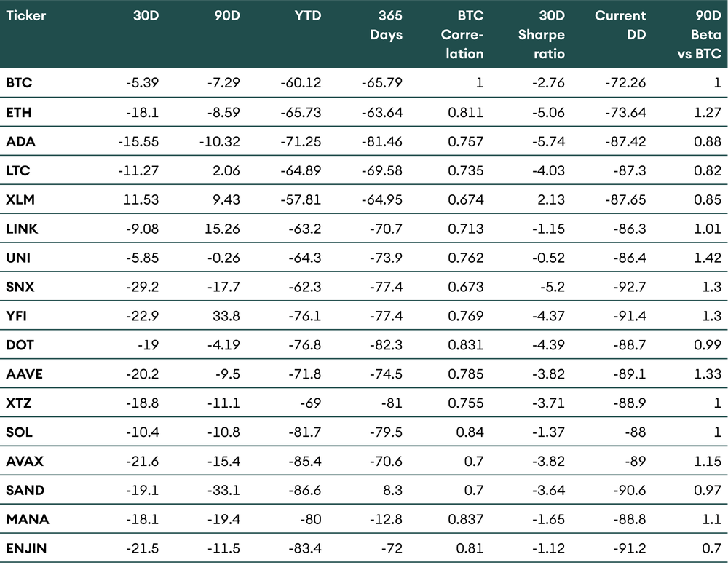Image resolution: width=728 pixels, height=565 pixels.
Task: Click YFI's 90D value 33.8
Action: point(227,315)
